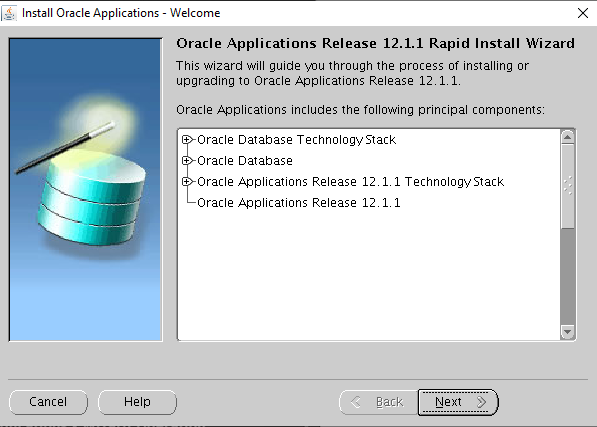Click the scrollbar down arrow
Viewport: 597px width, 427px height.
567,332
